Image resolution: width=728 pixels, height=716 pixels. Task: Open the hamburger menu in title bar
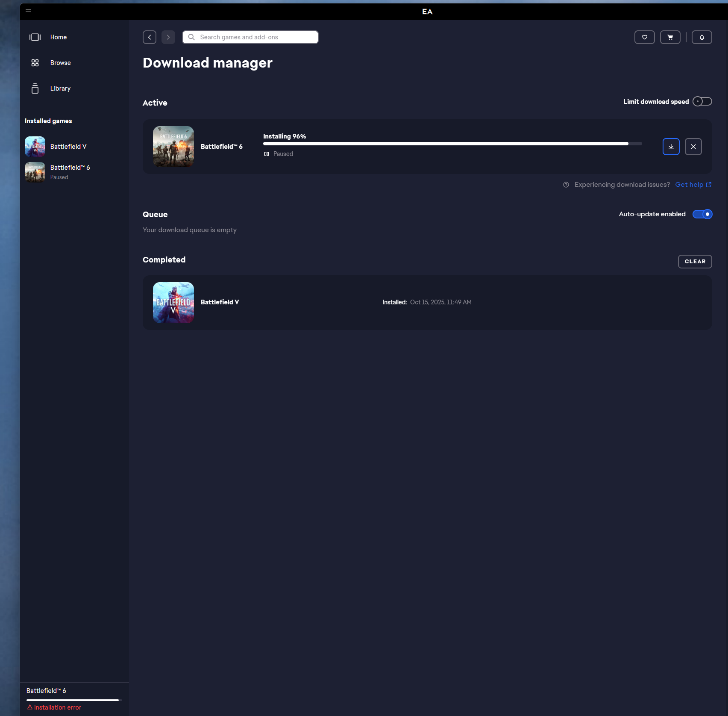[28, 12]
